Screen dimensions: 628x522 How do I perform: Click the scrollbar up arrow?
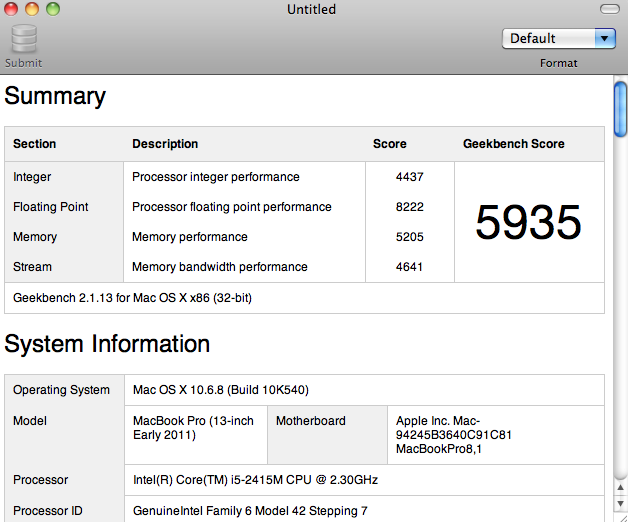coord(620,488)
